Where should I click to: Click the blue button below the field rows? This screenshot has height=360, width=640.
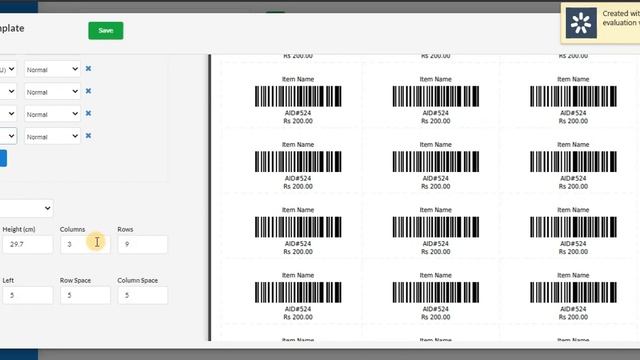pyautogui.click(x=3, y=158)
